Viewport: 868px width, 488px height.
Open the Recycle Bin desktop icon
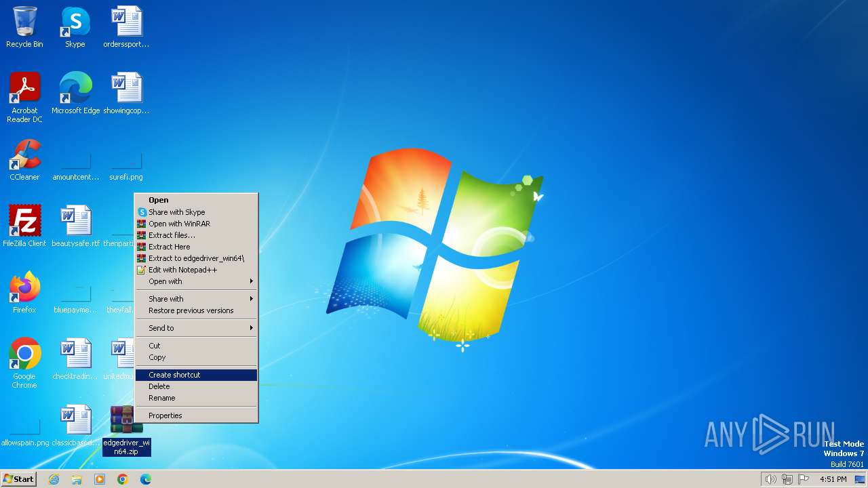click(x=24, y=27)
